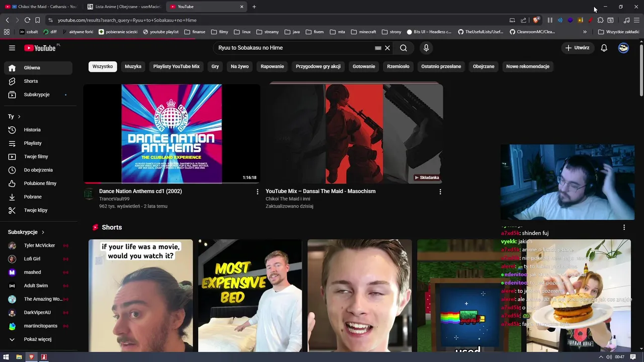This screenshot has width=644, height=362.
Task: Expand the Ty section chevron
Action: point(19,117)
